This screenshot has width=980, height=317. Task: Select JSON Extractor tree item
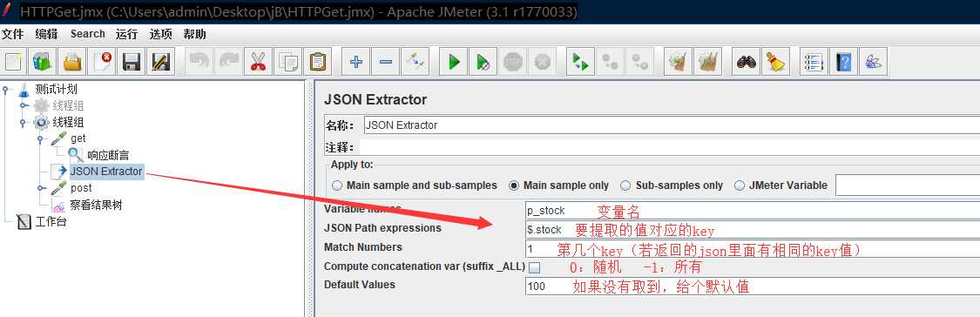(x=106, y=172)
